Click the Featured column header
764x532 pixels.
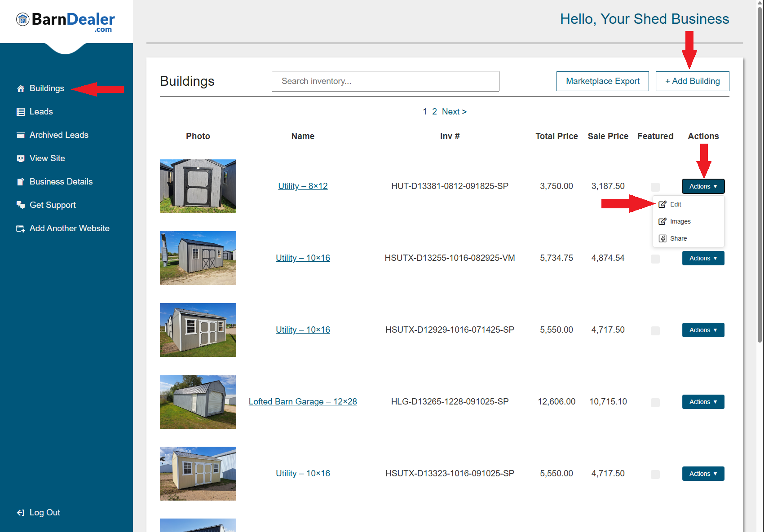(655, 136)
